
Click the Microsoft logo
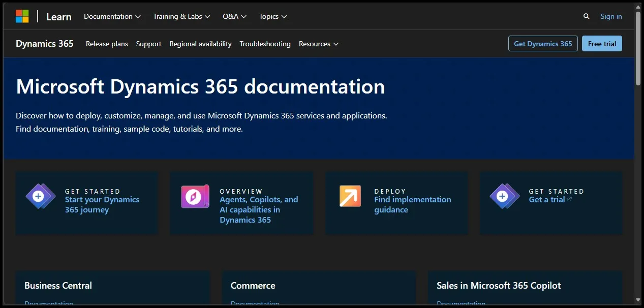22,16
